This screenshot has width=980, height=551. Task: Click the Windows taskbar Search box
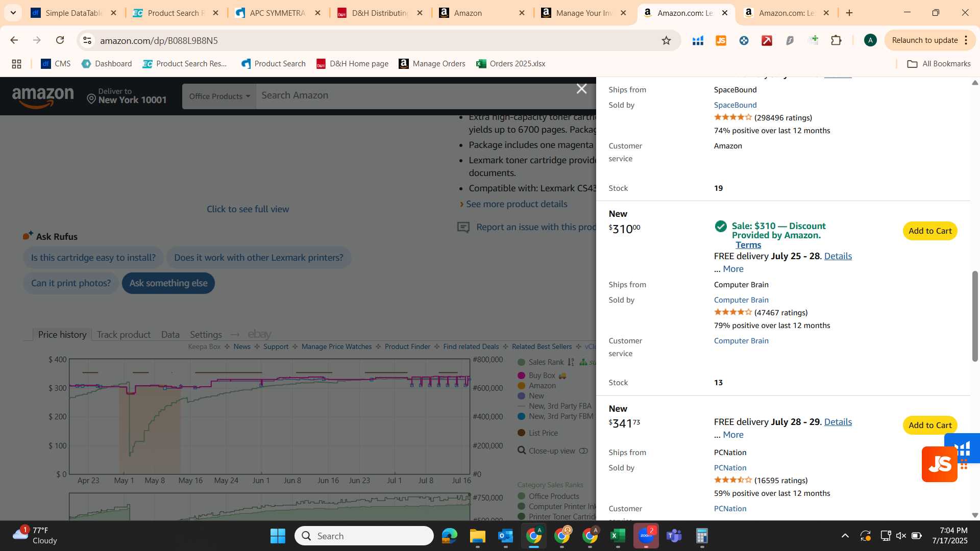[364, 536]
